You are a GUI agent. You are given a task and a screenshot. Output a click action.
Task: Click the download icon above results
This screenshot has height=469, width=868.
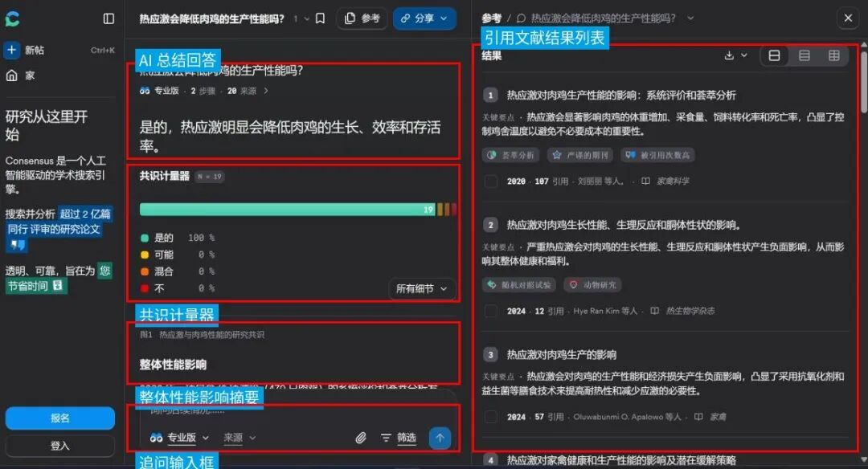(730, 55)
